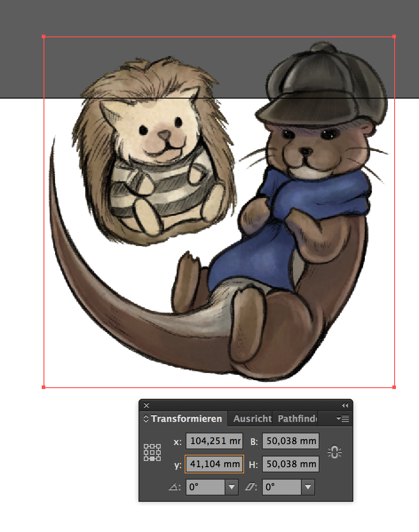Select the top-right selection handle
The width and height of the screenshot is (419, 532).
click(x=394, y=36)
